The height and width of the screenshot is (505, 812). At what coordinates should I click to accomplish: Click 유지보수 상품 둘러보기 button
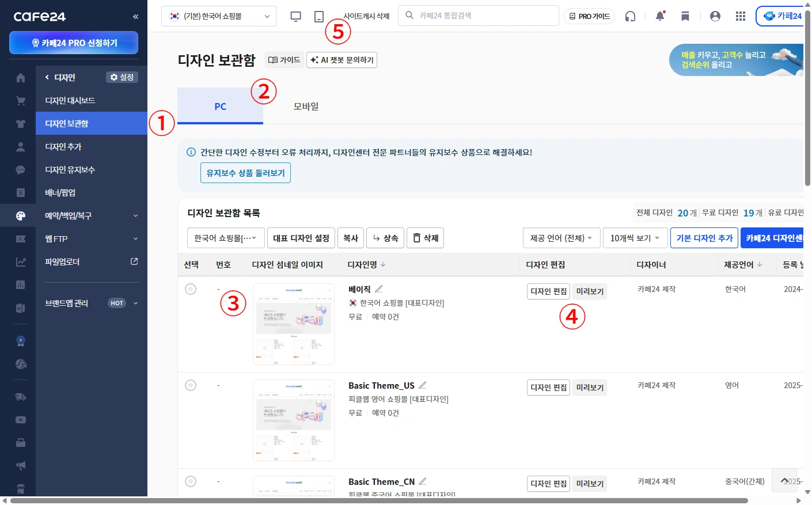pyautogui.click(x=245, y=173)
